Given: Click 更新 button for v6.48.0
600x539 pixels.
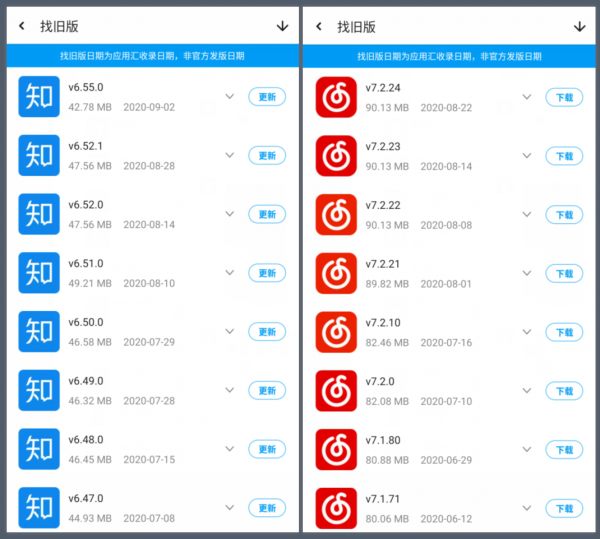Looking at the screenshot, I should tap(267, 449).
